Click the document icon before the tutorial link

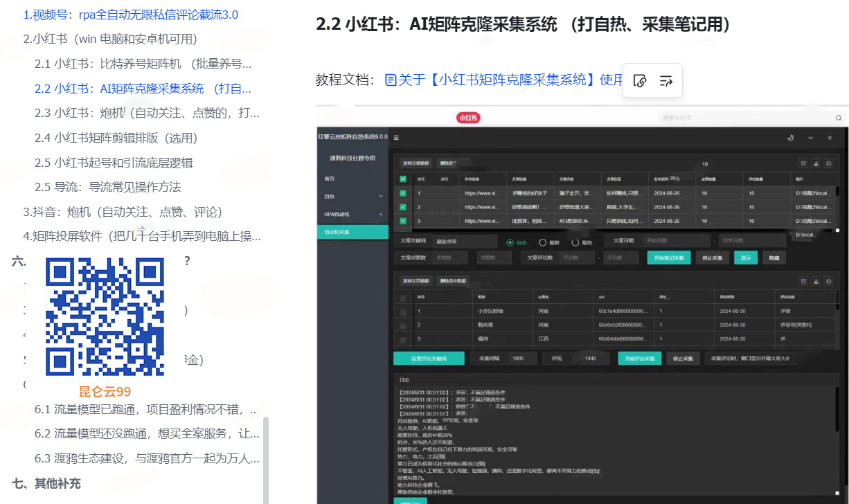(391, 80)
